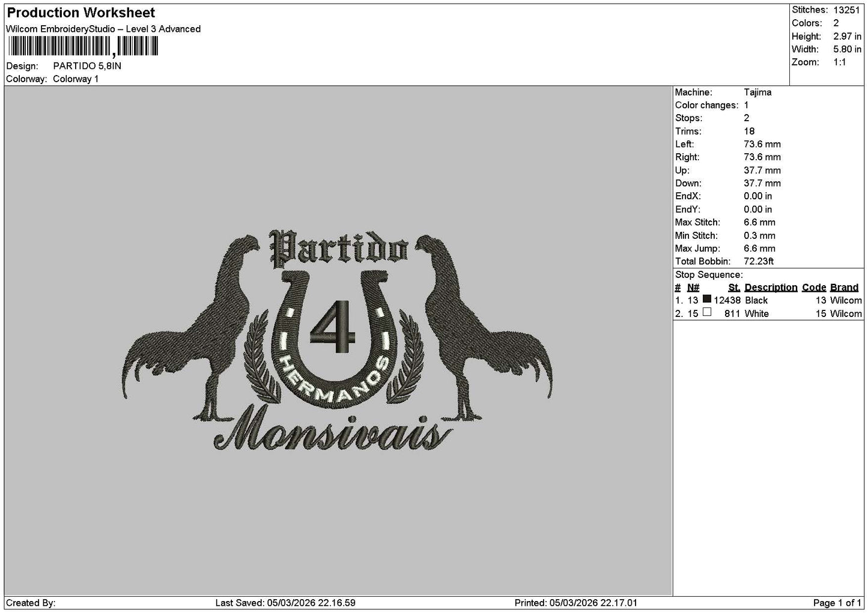Click the 'Description' column header

click(771, 288)
